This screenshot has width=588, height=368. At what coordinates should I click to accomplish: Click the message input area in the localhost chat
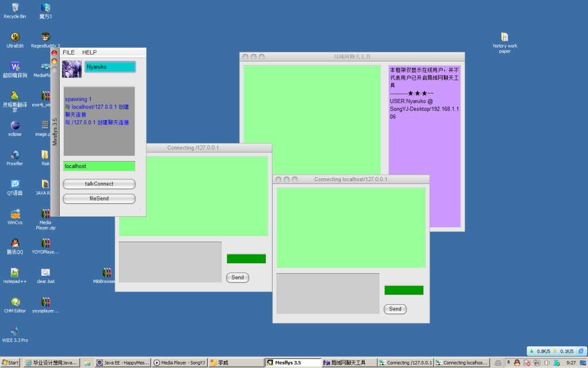coord(327,293)
